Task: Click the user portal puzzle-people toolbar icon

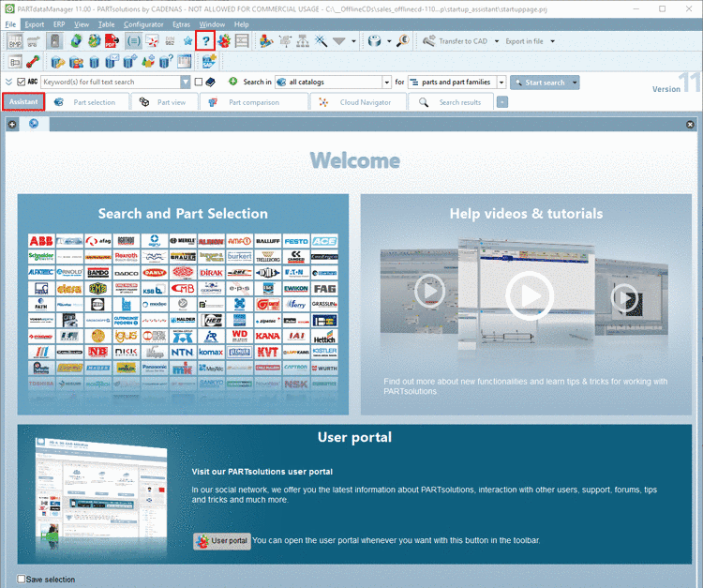Action: [224, 41]
